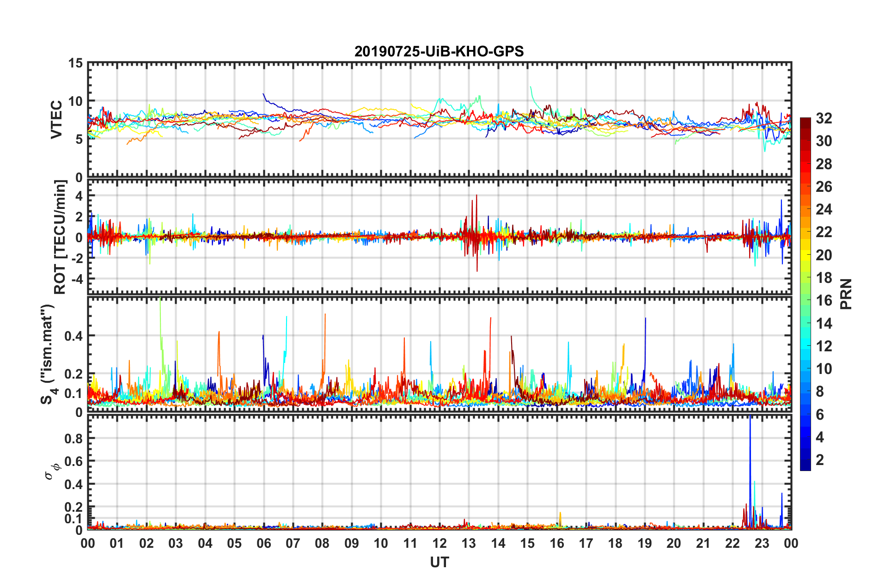This screenshot has width=879, height=588.
Task: Click the S4 tick label 0.4
Action: coord(73,336)
